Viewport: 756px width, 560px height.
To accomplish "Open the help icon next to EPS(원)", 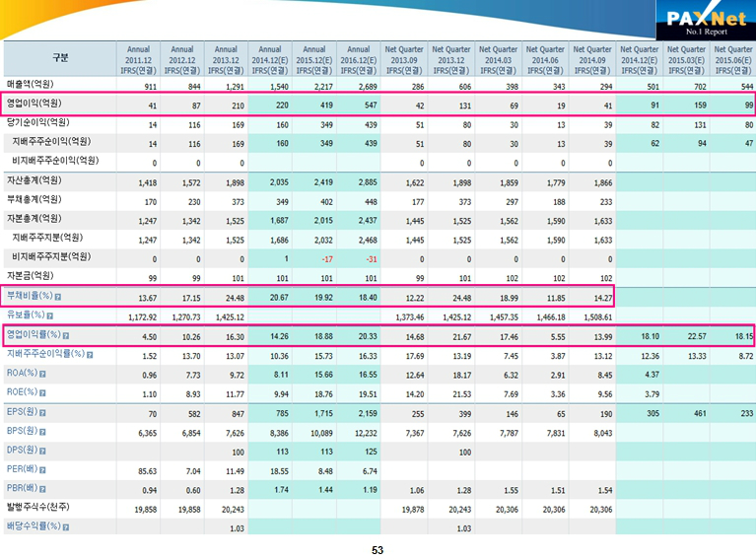I will 42,412.
